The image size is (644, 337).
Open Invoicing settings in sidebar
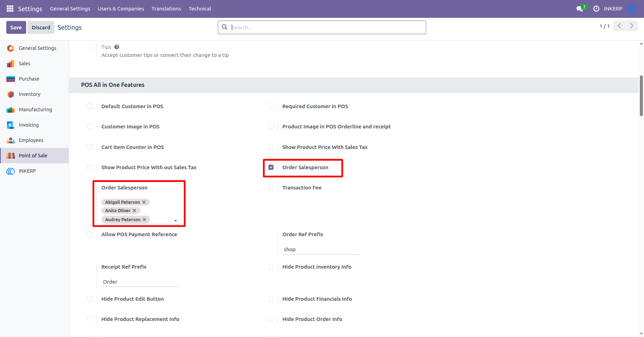pyautogui.click(x=34, y=125)
